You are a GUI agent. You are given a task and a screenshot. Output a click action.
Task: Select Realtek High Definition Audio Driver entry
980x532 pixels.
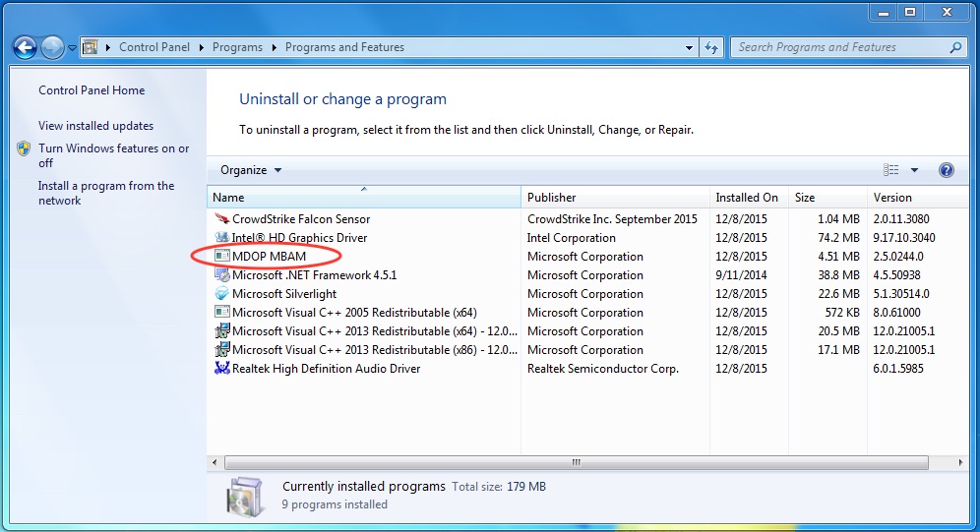point(327,369)
